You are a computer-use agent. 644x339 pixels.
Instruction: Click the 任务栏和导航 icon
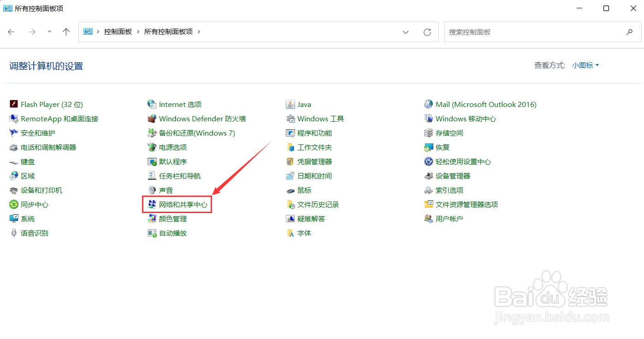click(x=152, y=176)
